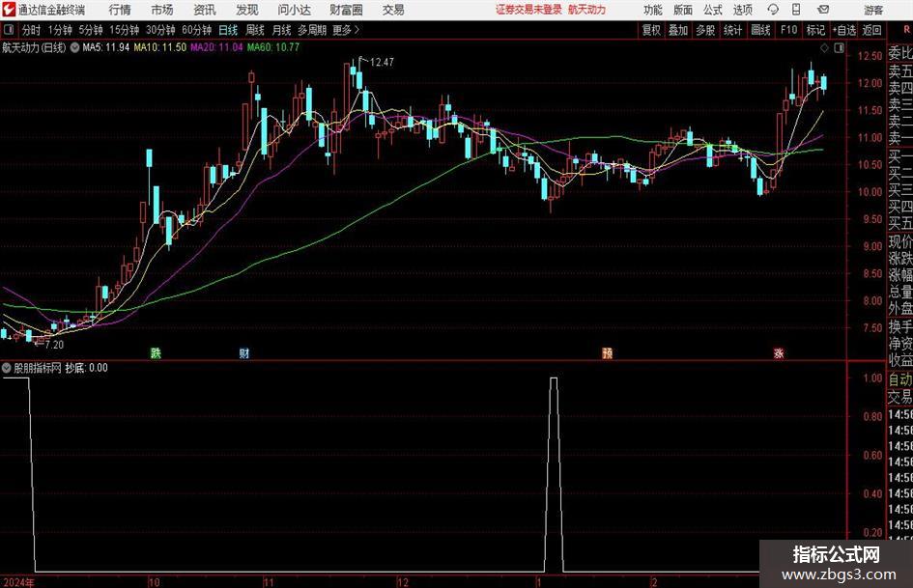
Task: Click the MA60: 10.77 indicator value
Action: coord(273,47)
